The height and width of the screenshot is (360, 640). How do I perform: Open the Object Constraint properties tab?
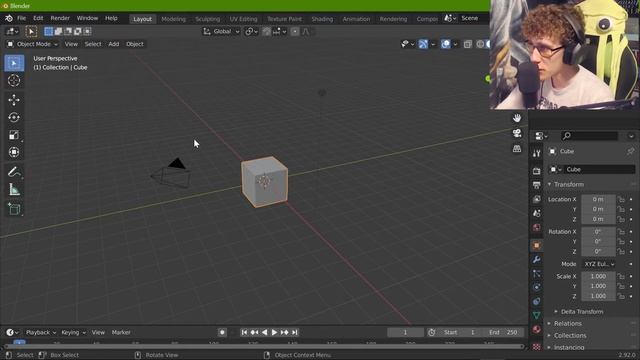pos(536,301)
